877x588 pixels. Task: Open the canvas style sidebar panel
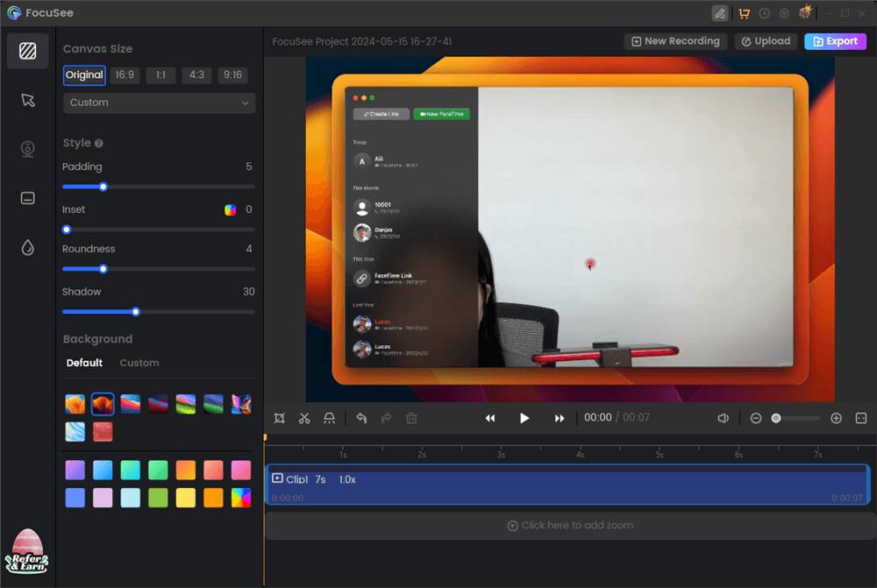pos(27,51)
